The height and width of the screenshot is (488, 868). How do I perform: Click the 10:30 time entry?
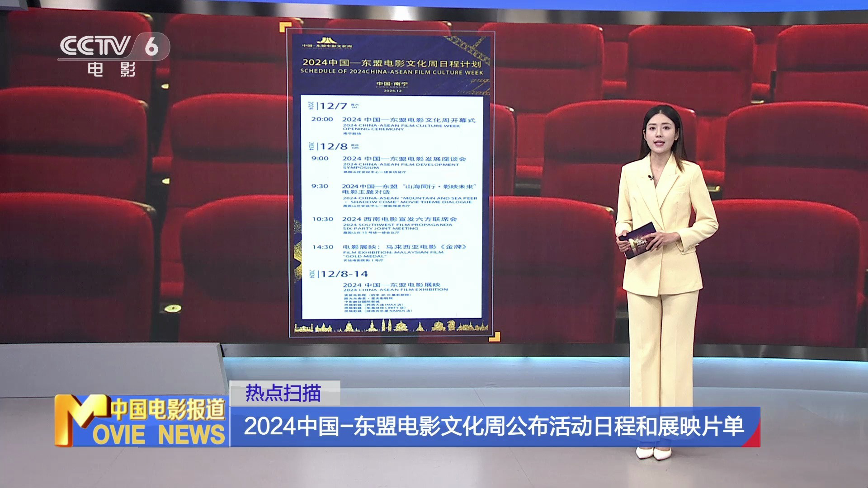(x=322, y=219)
